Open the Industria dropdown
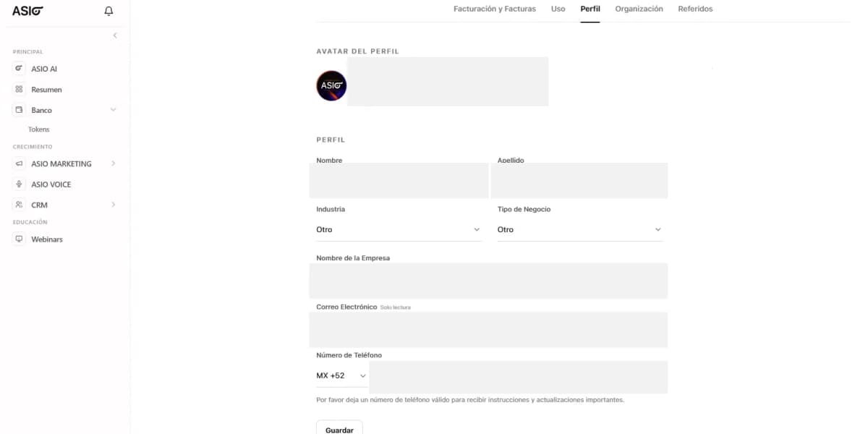The image size is (868, 434). click(399, 229)
